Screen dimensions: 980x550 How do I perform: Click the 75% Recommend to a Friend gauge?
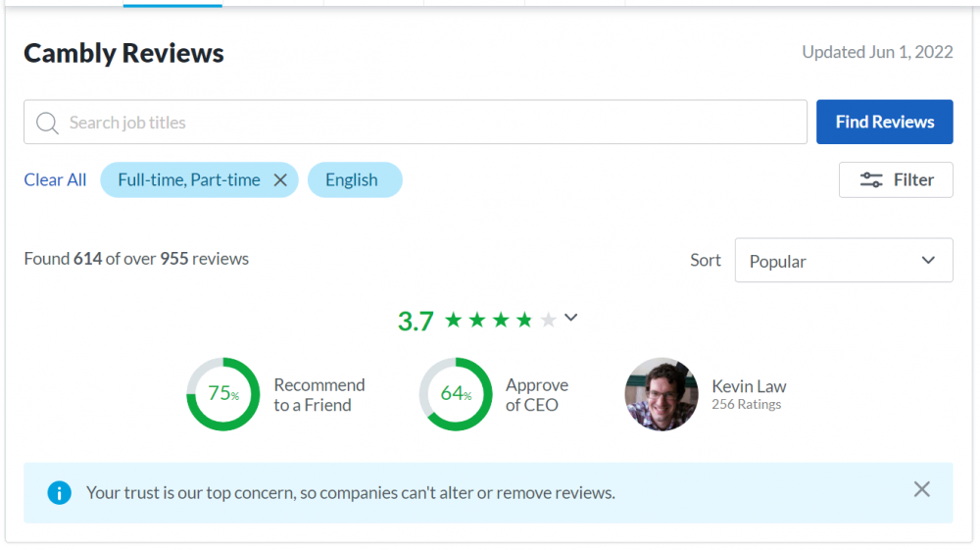click(223, 394)
